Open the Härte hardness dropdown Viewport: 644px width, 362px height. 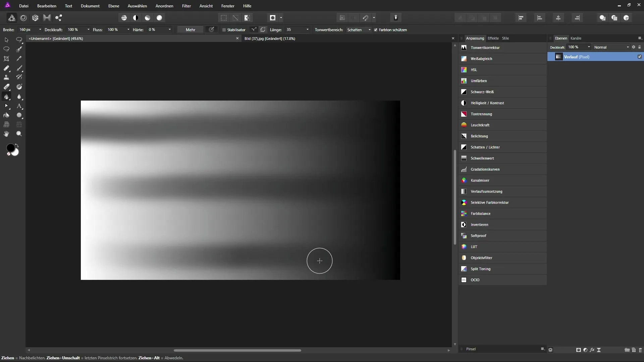170,30
